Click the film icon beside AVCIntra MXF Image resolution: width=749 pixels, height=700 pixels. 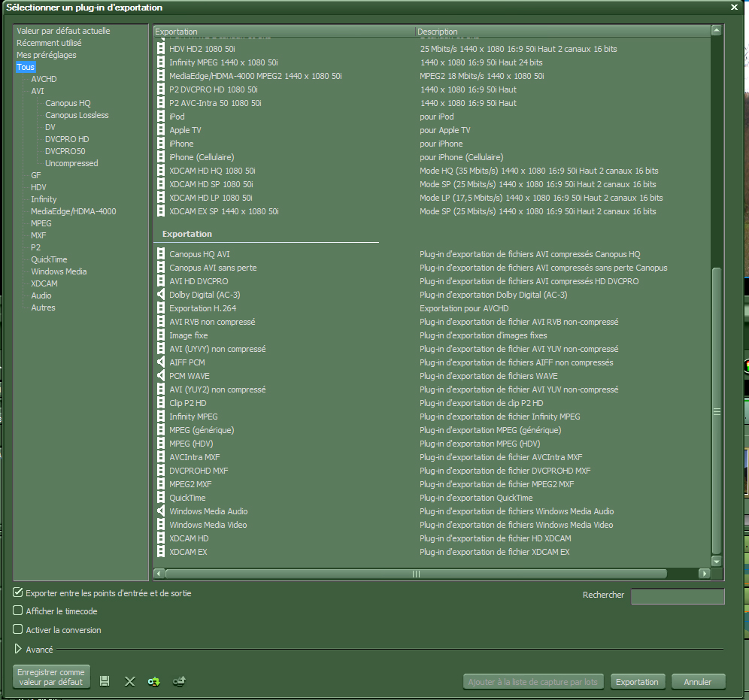[161, 457]
